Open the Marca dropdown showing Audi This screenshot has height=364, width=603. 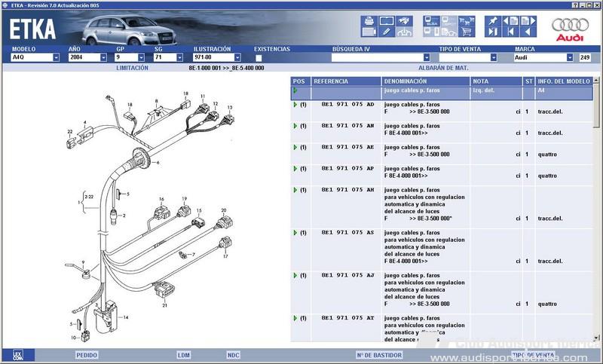click(570, 57)
